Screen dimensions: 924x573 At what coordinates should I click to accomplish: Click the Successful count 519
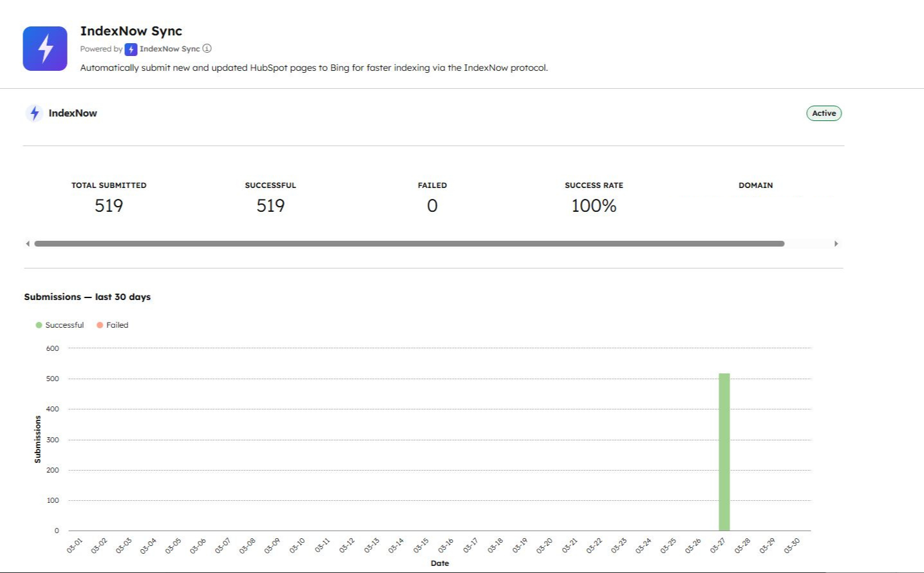click(270, 206)
